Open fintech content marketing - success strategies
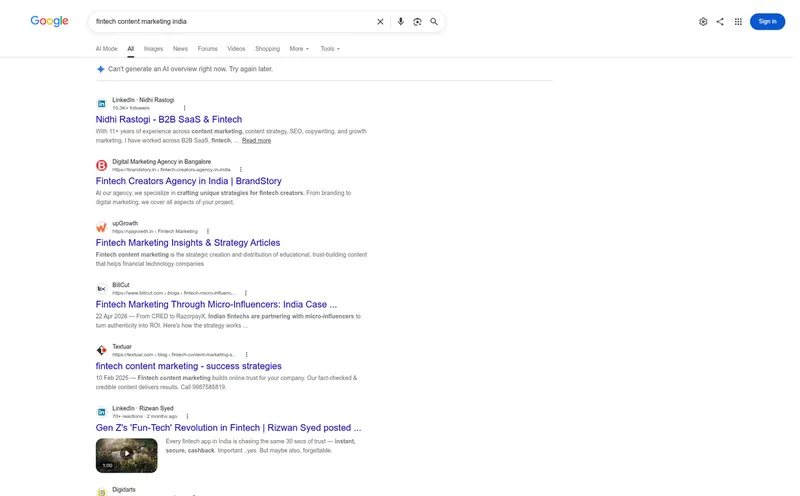Image resolution: width=800 pixels, height=496 pixels. tap(188, 366)
